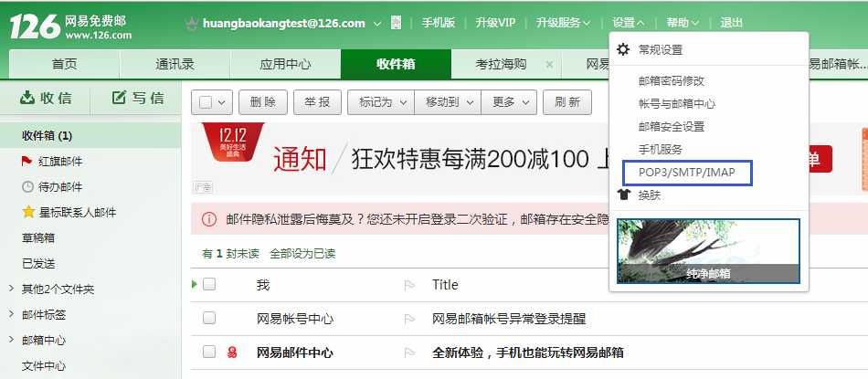This screenshot has width=868, height=379.
Task: Flag the 网易邮箱帐号异常登录提醒 email
Action: pos(409,319)
